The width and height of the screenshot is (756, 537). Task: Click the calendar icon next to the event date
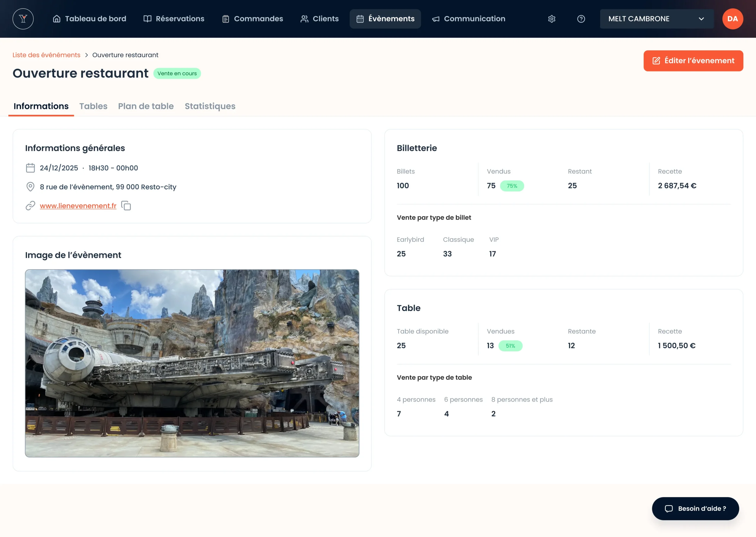pos(30,168)
